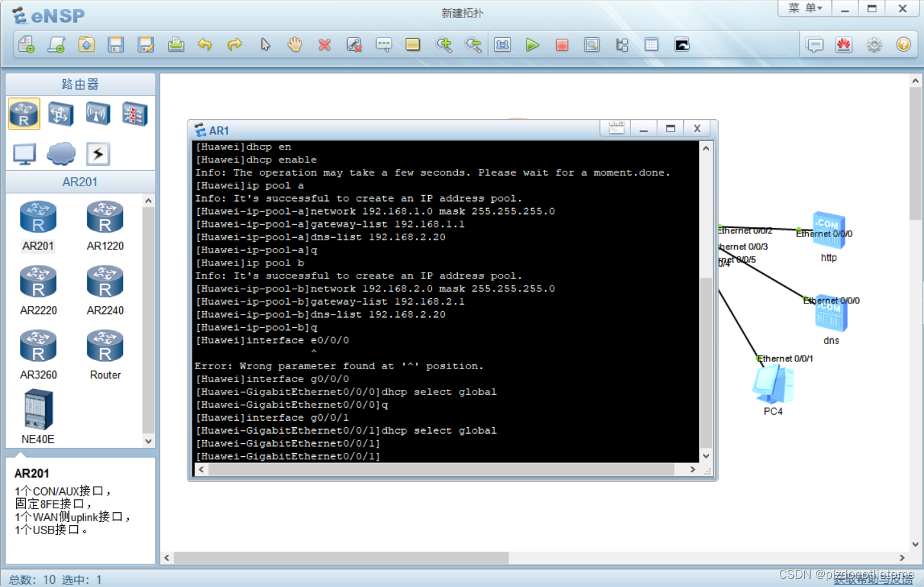The image size is (924, 587).
Task: Click the 路由器 panel header
Action: coord(80,84)
